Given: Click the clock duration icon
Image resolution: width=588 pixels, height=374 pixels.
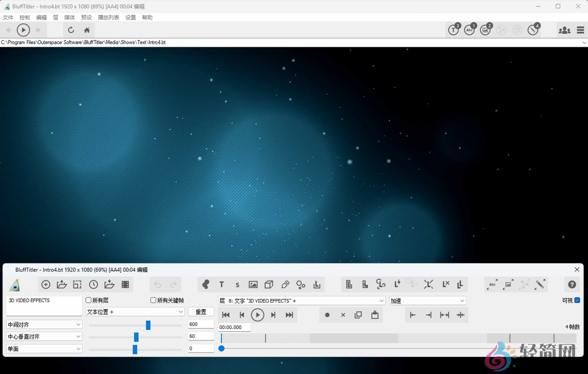Looking at the screenshot, I should click(93, 284).
